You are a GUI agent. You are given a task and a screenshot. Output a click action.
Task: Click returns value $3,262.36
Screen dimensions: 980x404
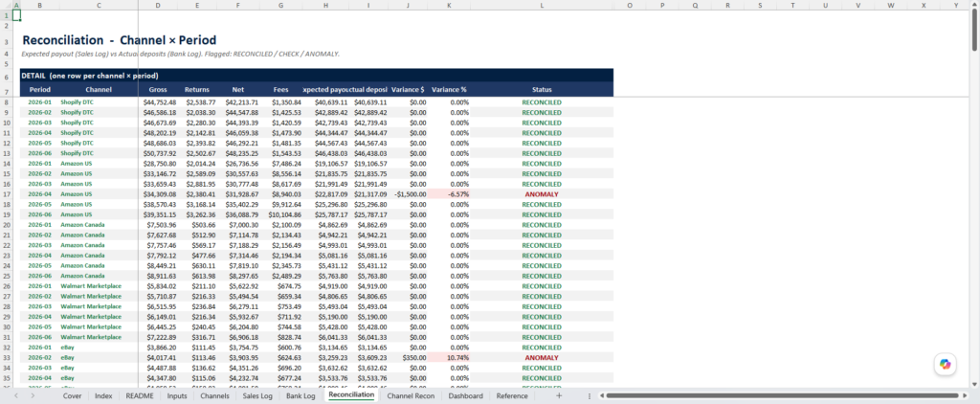[197, 214]
